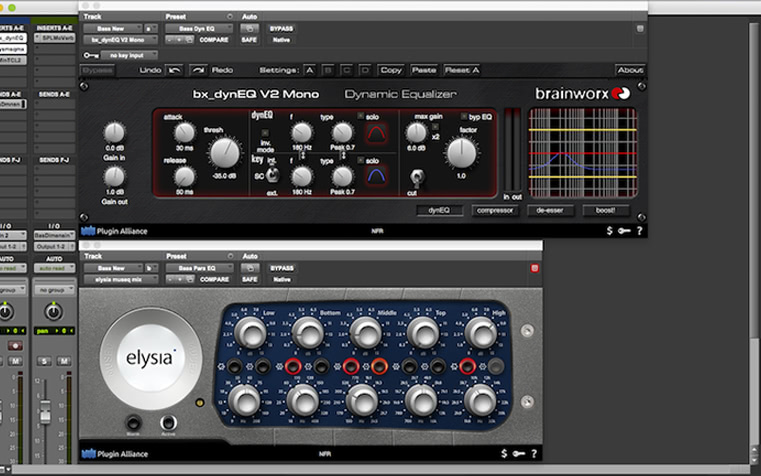Open the no group dropdown in mixer
Viewport: 761px width, 476px height.
(x=54, y=290)
